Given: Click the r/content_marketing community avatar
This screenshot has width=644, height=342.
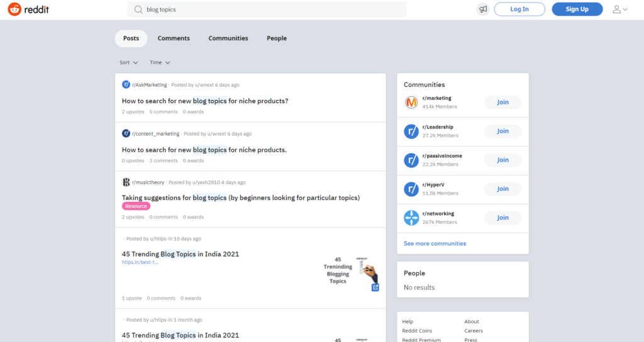Looking at the screenshot, I should pyautogui.click(x=126, y=133).
